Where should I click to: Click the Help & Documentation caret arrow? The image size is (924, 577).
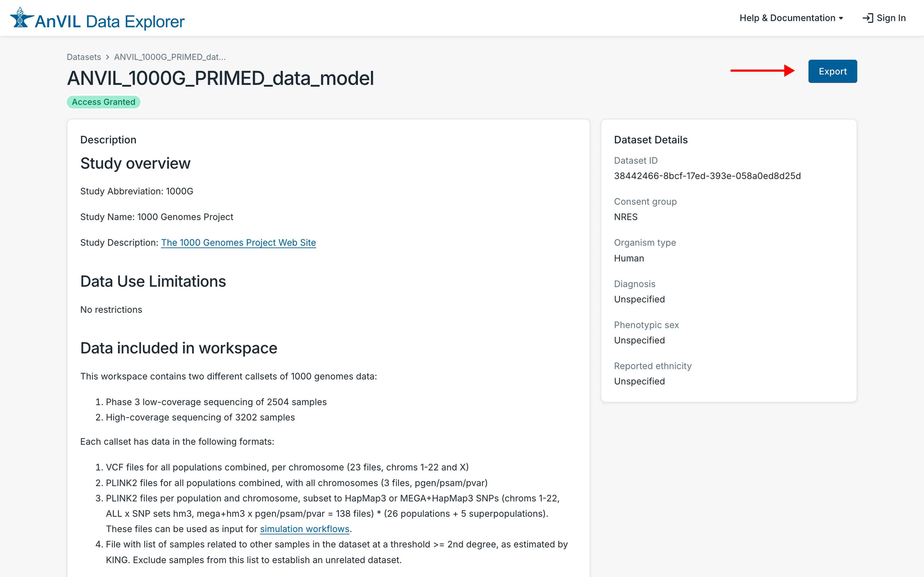(x=841, y=18)
